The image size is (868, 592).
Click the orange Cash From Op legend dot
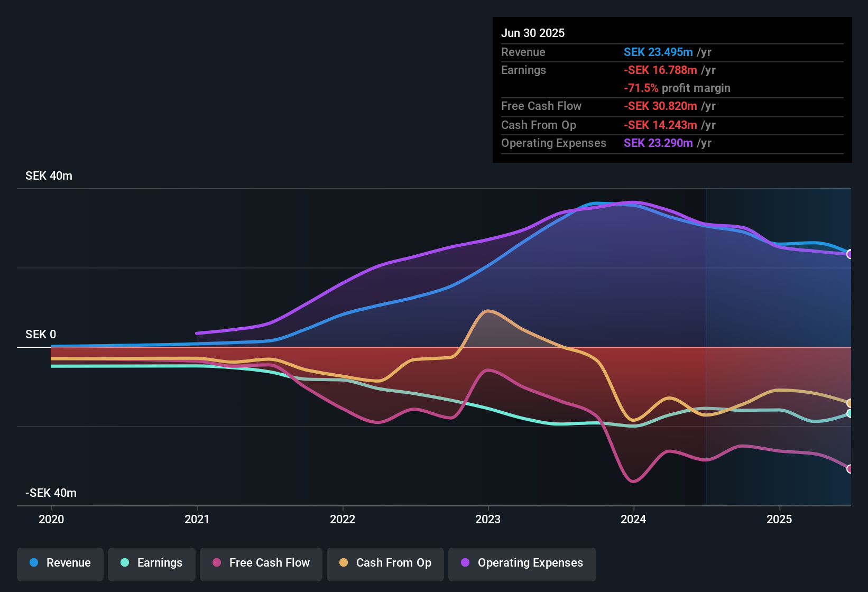pos(343,563)
